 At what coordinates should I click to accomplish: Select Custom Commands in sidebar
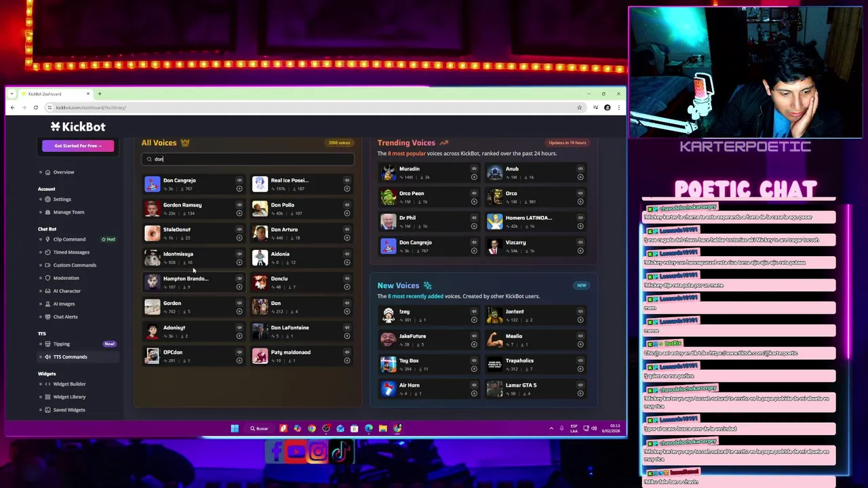(75, 265)
